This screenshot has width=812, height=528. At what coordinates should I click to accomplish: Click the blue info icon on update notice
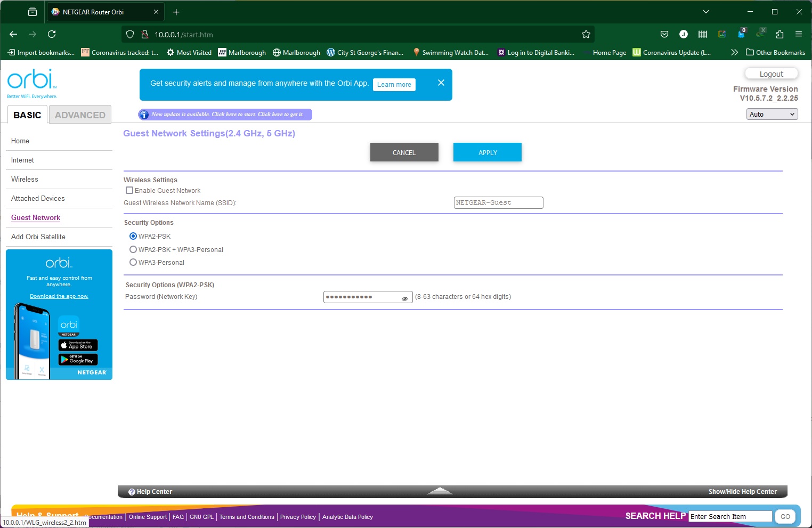coord(144,115)
